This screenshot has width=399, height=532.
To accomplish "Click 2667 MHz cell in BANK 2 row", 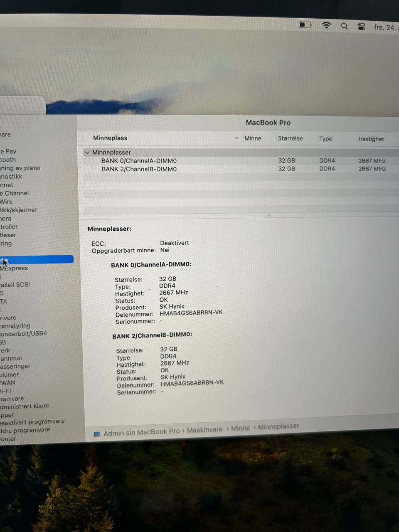I will pos(372,169).
